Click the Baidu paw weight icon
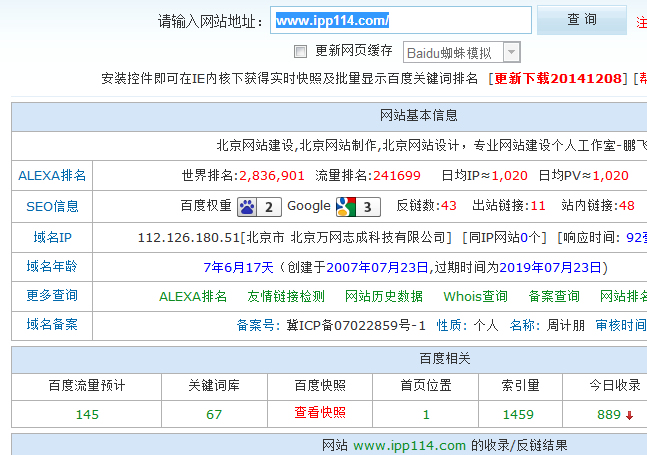 (x=247, y=207)
